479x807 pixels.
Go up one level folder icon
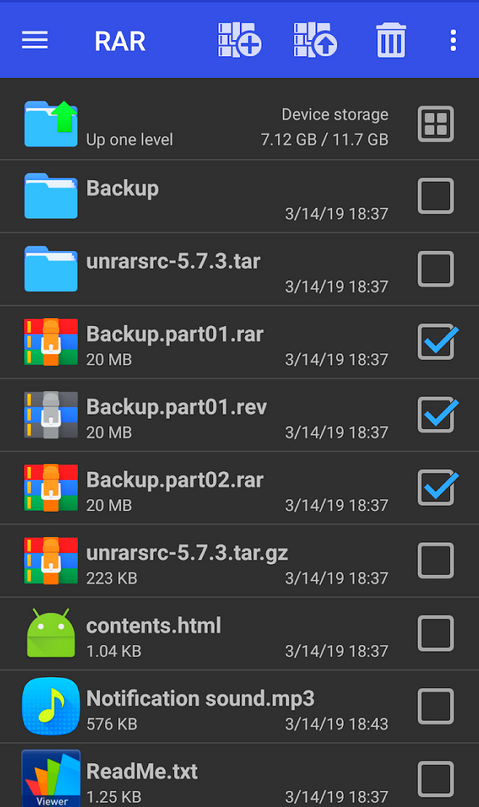50,124
